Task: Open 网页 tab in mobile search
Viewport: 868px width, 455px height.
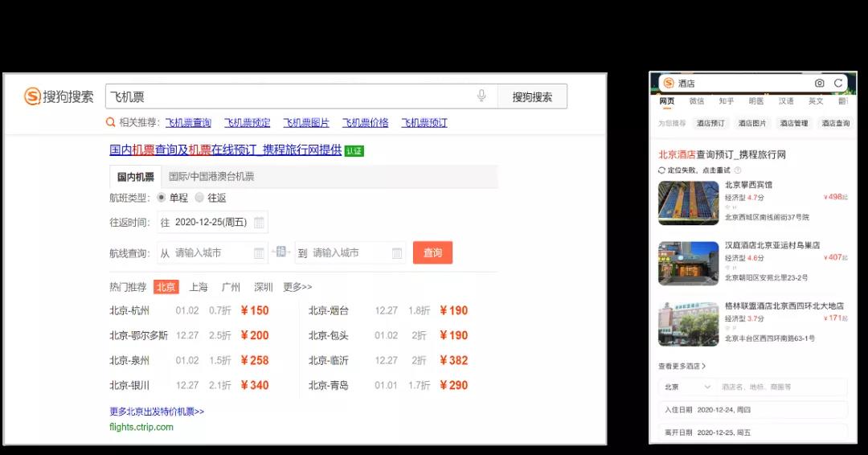Action: pyautogui.click(x=667, y=101)
